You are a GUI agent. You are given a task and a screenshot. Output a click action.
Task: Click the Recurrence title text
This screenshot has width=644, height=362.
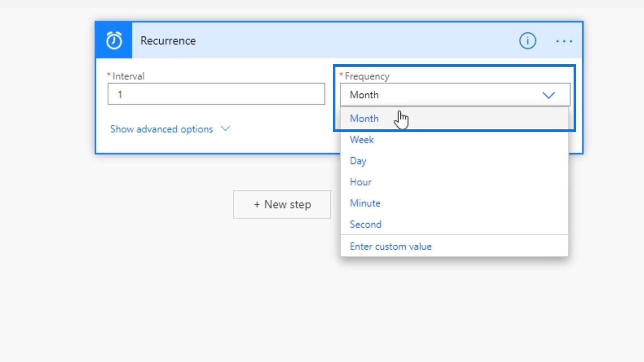click(168, 41)
